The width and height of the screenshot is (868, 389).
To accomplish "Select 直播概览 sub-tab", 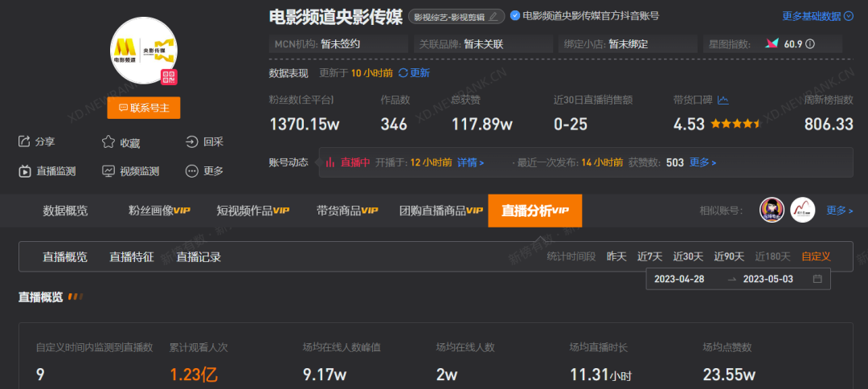I will point(65,257).
